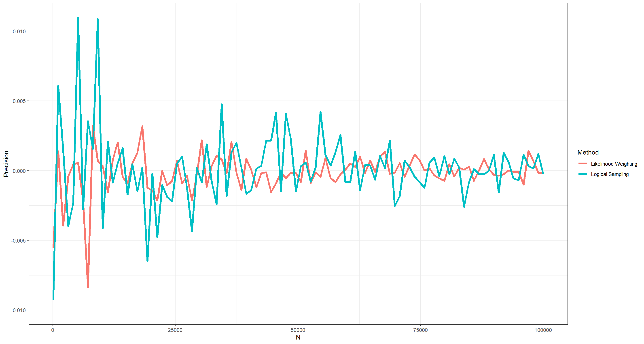
Task: Click the 100000 x-axis tick label
Action: (543, 330)
